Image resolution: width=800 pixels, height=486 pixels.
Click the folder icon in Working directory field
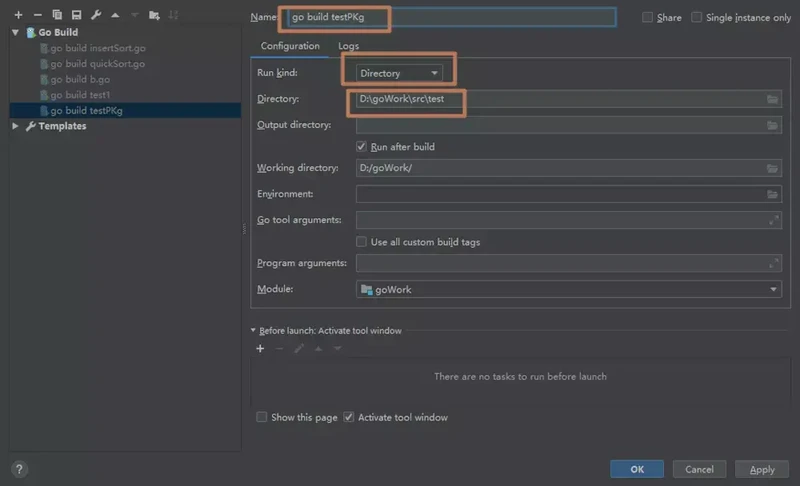(x=773, y=168)
